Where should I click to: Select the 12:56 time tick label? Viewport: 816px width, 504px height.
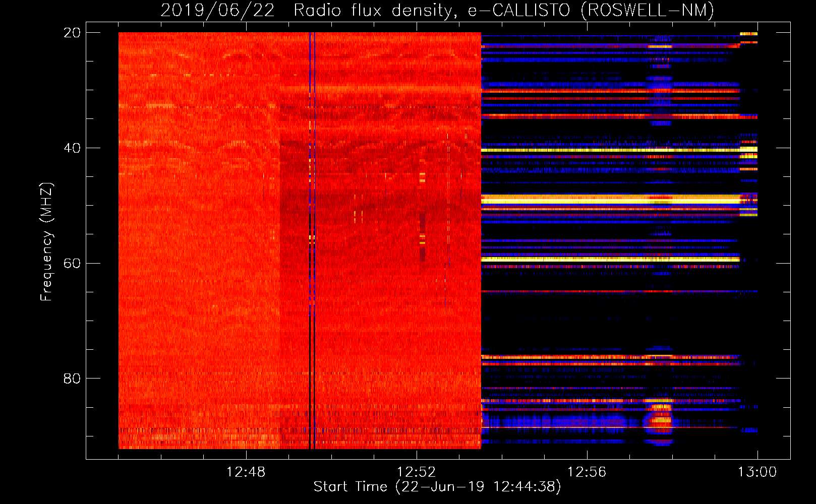[x=587, y=472]
